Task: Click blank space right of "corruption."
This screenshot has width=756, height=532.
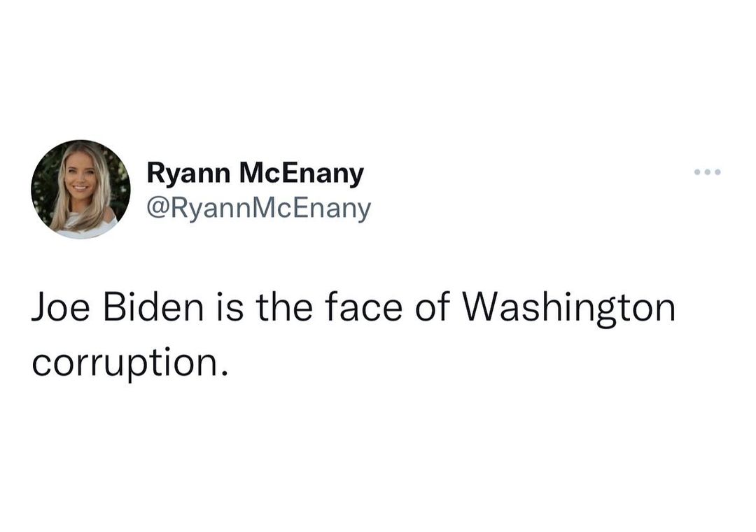Action: [x=455, y=364]
